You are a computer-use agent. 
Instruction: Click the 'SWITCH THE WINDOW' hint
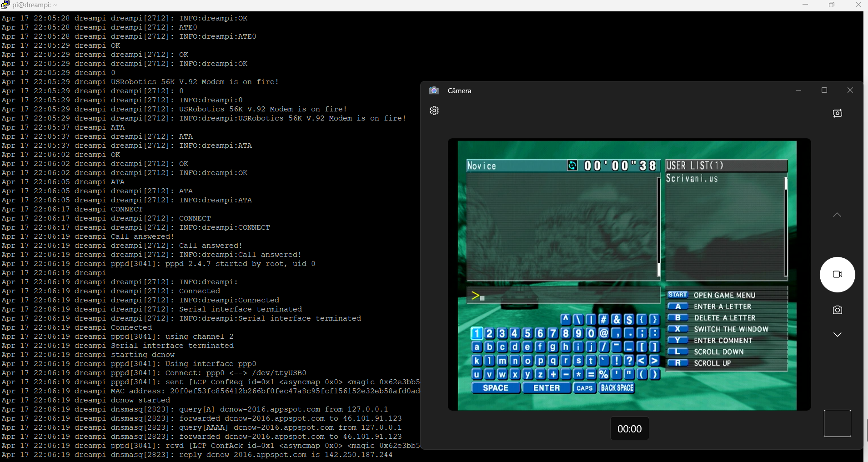(718, 329)
